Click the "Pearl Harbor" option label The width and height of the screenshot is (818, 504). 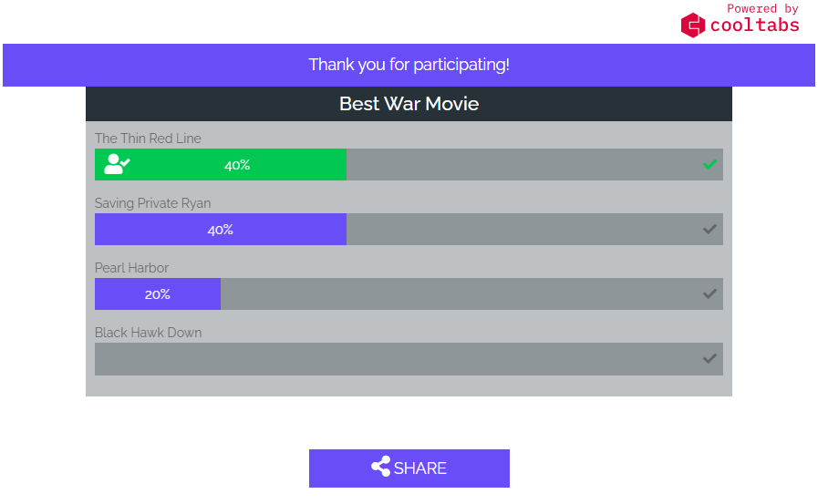131,268
